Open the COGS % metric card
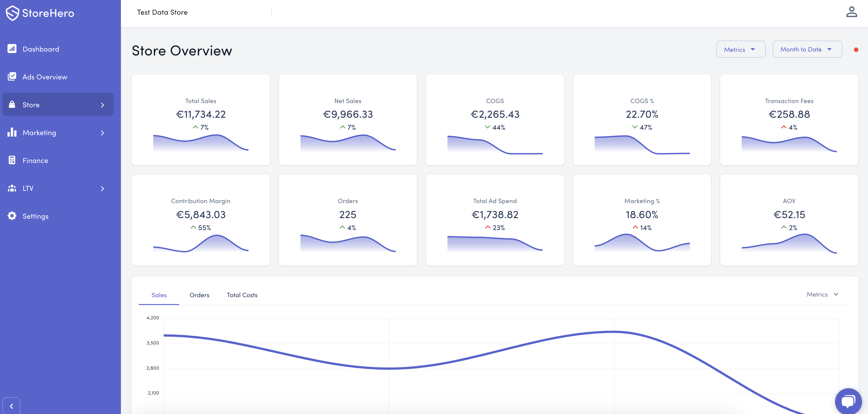The width and height of the screenshot is (868, 414). [642, 120]
